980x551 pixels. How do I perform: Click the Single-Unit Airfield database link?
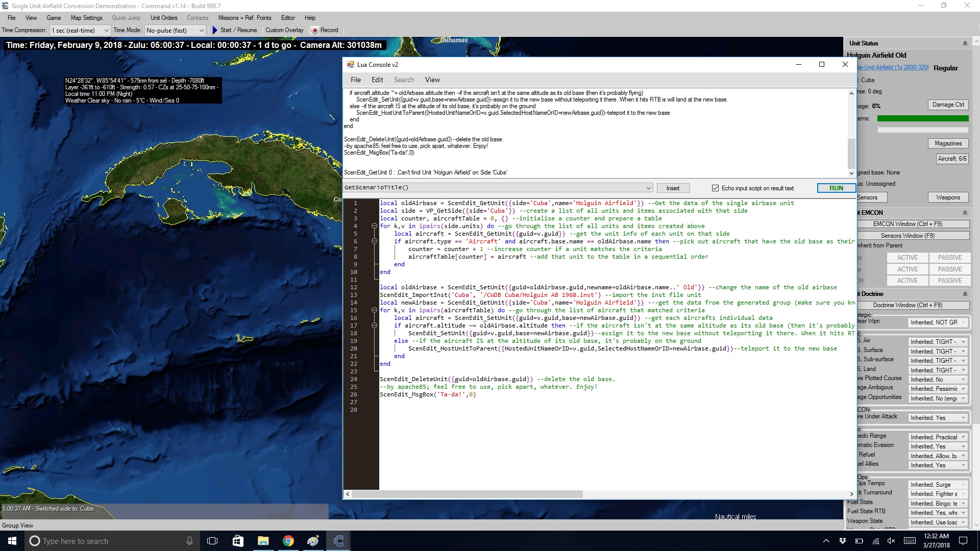(893, 67)
